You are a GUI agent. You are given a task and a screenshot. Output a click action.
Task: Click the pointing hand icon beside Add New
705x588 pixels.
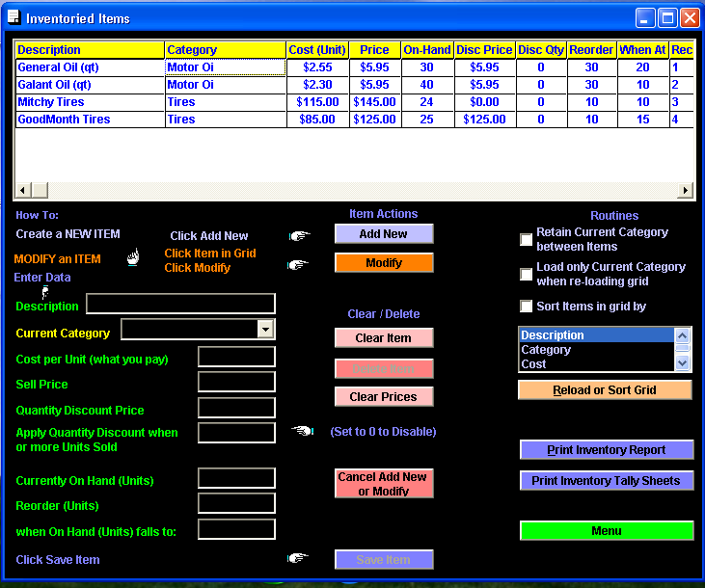tap(299, 235)
